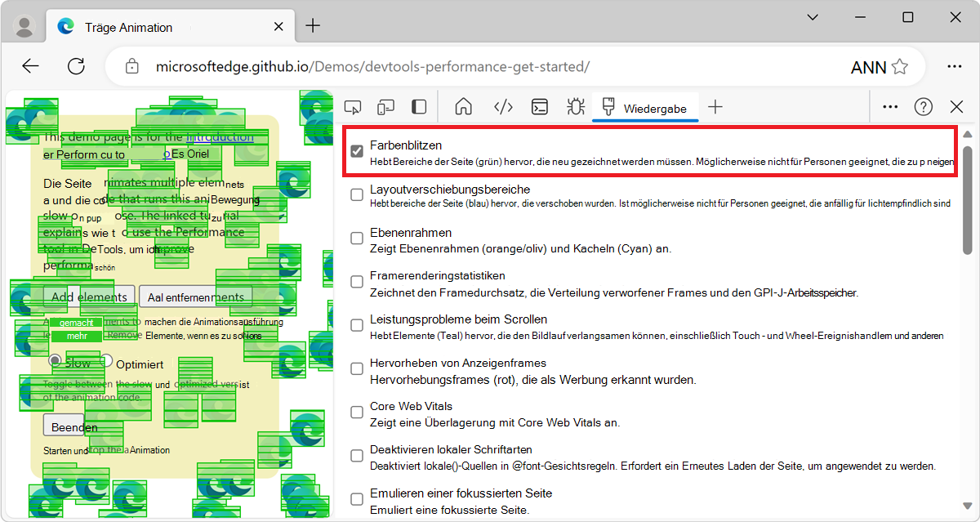Enable the Layoutverschiebungsbereiche checkbox
Screen dimensions: 980x522
pyautogui.click(x=357, y=194)
